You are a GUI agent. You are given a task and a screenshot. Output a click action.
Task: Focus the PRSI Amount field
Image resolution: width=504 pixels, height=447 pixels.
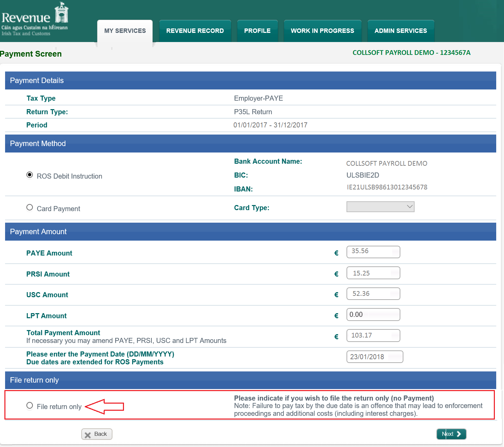(373, 273)
